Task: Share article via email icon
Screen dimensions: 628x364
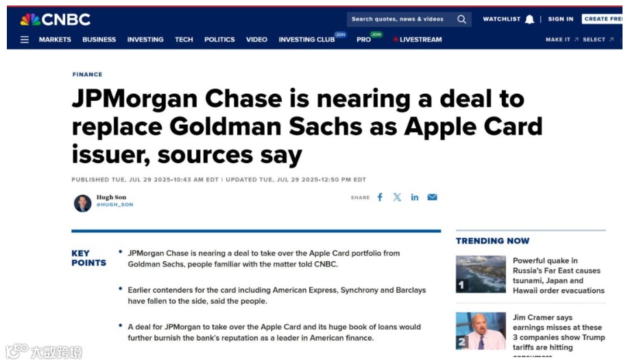Action: (432, 197)
